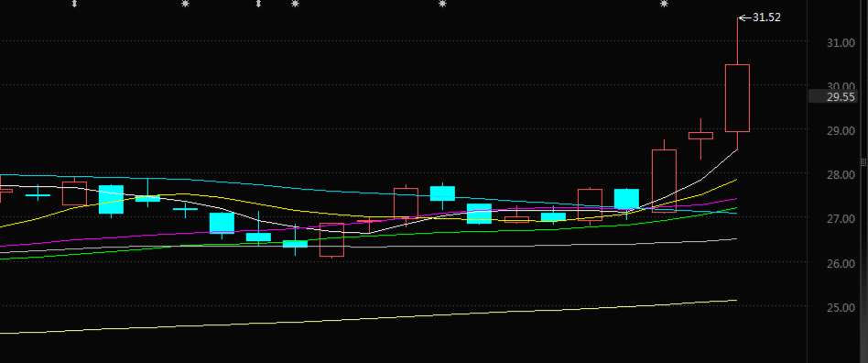Click the sun-shaped event marker above the small cyan doji
The image size is (868, 363).
tap(185, 4)
